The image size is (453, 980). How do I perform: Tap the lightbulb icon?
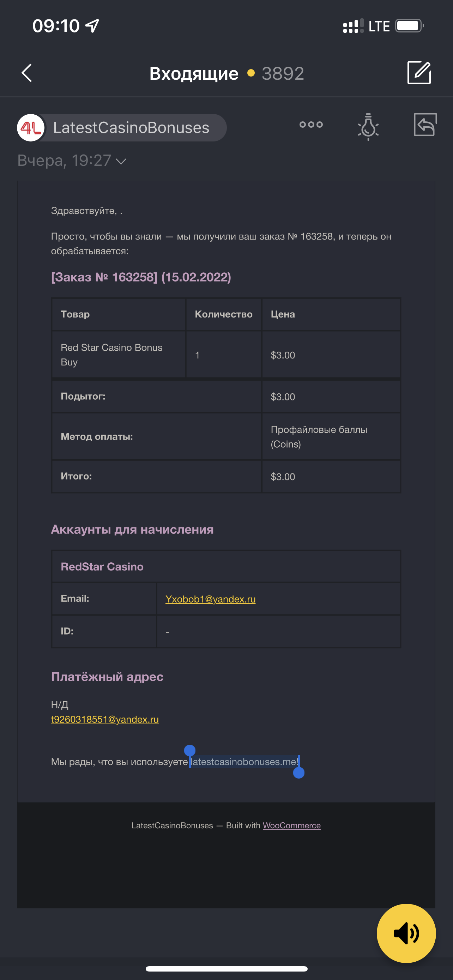pos(368,127)
